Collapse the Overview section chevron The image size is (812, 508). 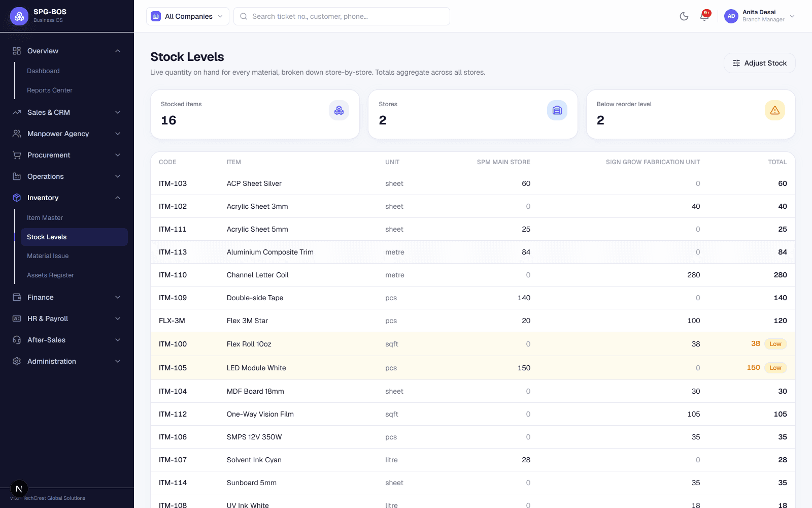coord(118,51)
